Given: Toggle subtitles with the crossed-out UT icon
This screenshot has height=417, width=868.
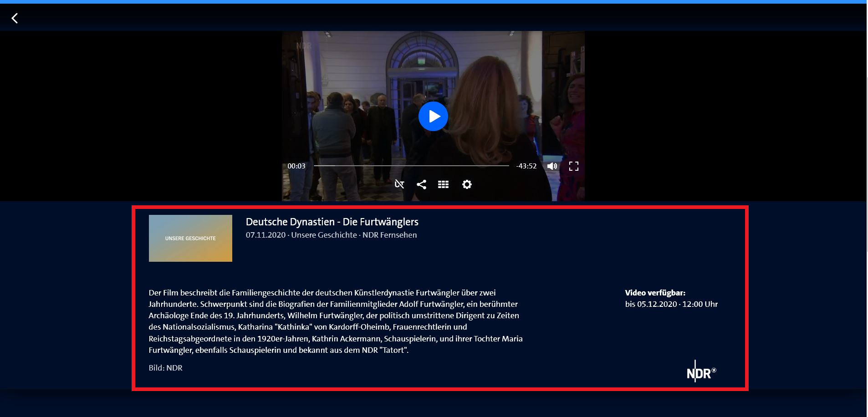Looking at the screenshot, I should click(x=399, y=184).
